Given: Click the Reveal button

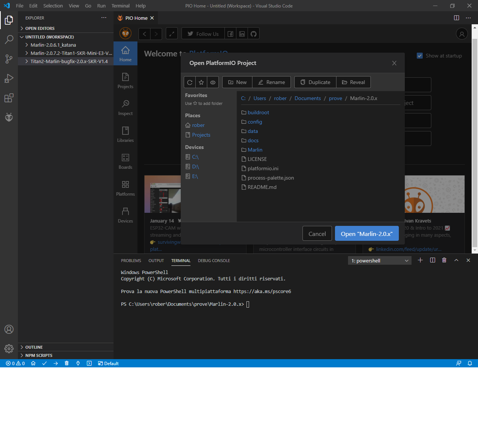Looking at the screenshot, I should click(x=353, y=82).
